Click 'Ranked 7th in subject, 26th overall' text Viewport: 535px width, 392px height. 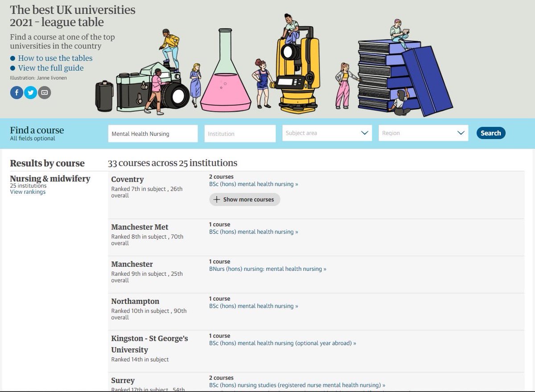point(147,192)
